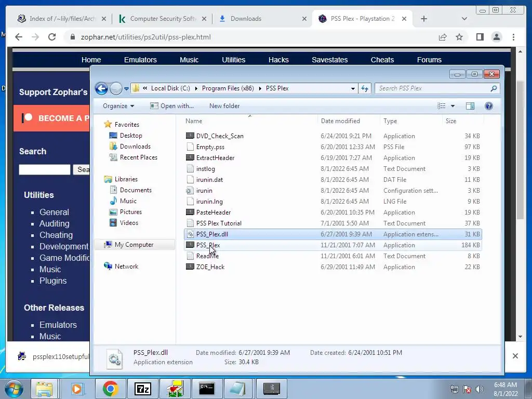
Task: Expand Chrome tab search chevron
Action: (464, 19)
